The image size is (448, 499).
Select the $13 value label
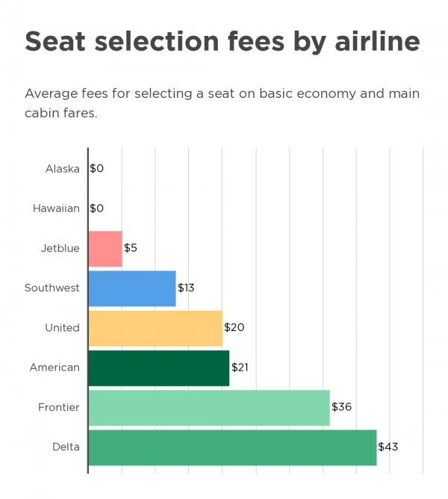point(187,288)
